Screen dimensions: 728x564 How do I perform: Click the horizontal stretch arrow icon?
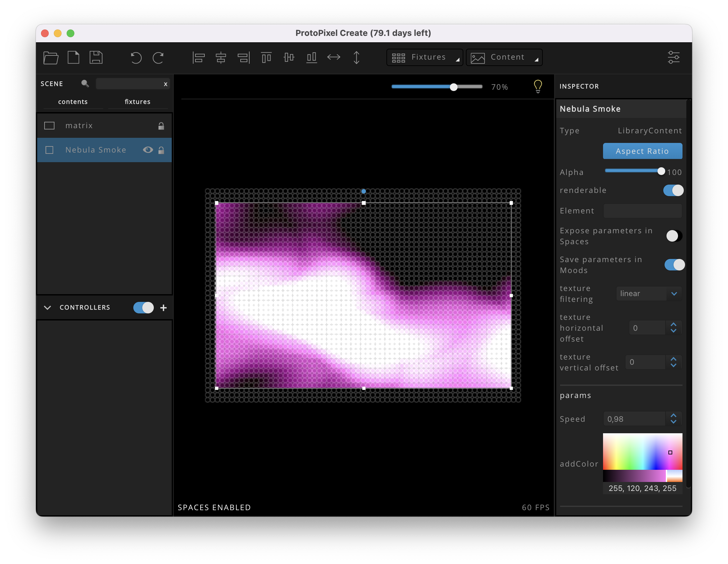coord(334,57)
